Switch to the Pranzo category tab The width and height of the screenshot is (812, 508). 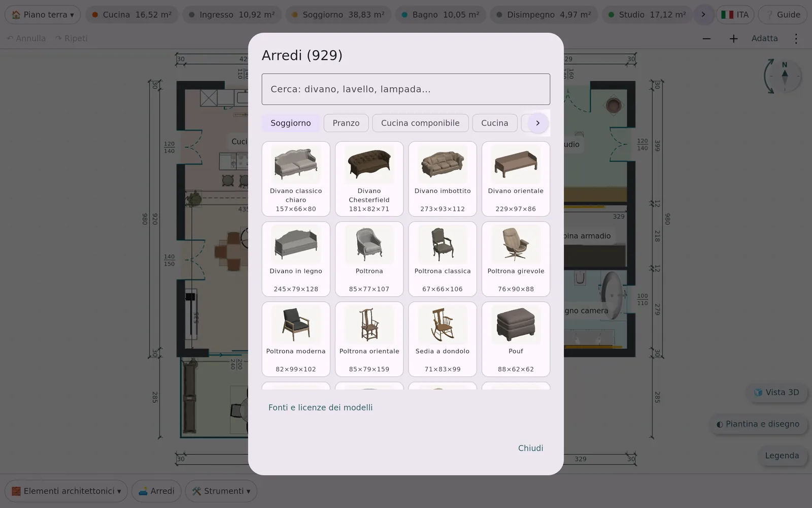[346, 123]
